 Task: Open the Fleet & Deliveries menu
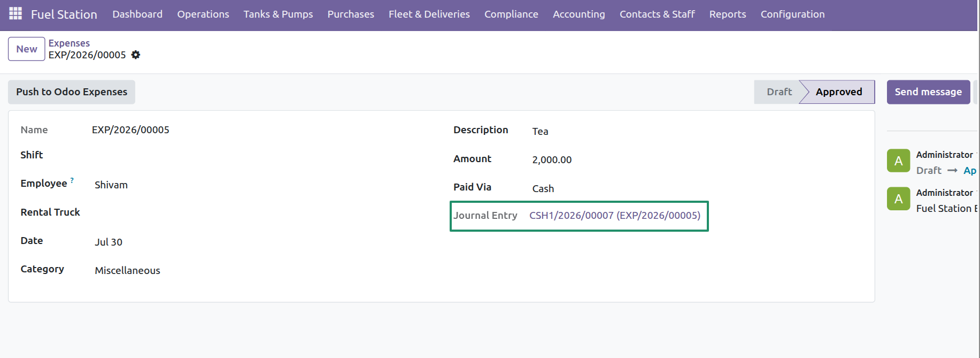429,14
